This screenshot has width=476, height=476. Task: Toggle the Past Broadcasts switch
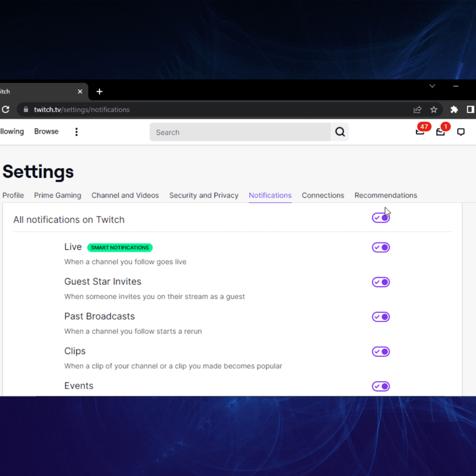(x=381, y=317)
